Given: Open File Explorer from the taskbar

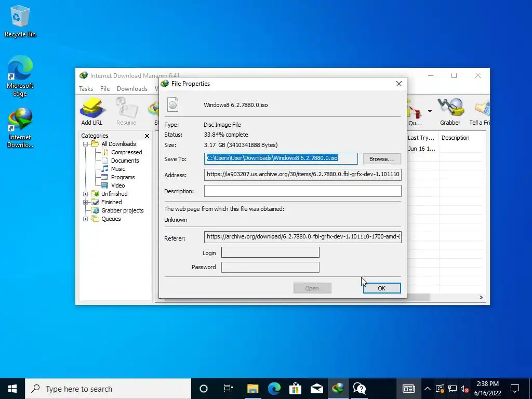Looking at the screenshot, I should click(x=253, y=389).
